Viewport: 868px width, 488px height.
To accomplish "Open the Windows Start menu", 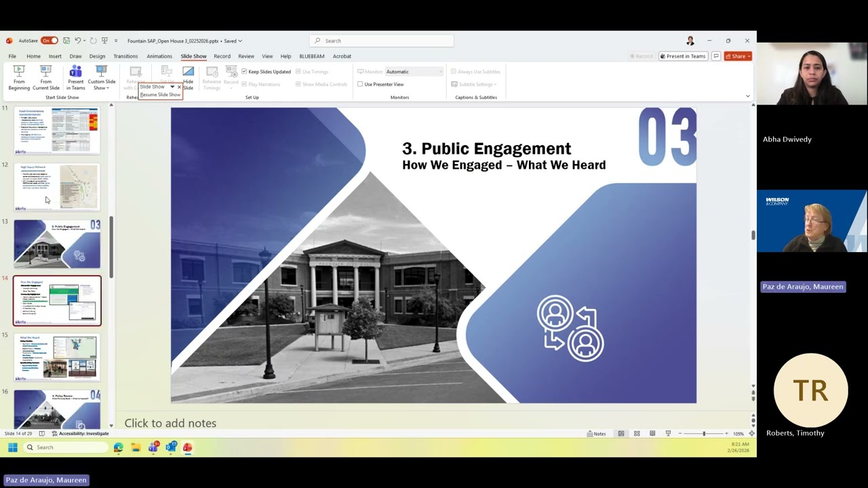I will click(12, 447).
